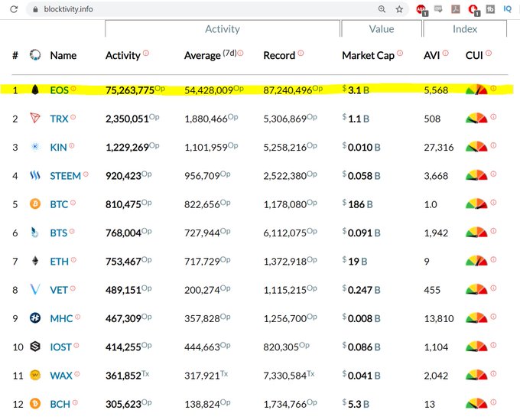The height and width of the screenshot is (420, 520).
Task: Click the info icon next to CUI header
Action: pos(489,53)
